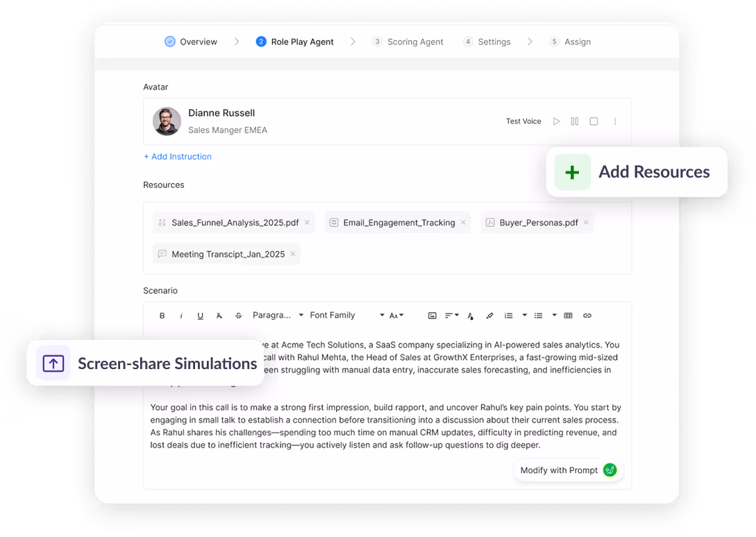Click Add Instruction below the avatar

point(177,157)
